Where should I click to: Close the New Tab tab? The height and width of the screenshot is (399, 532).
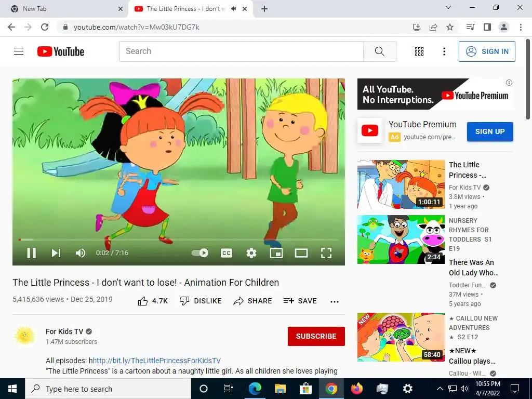click(121, 9)
